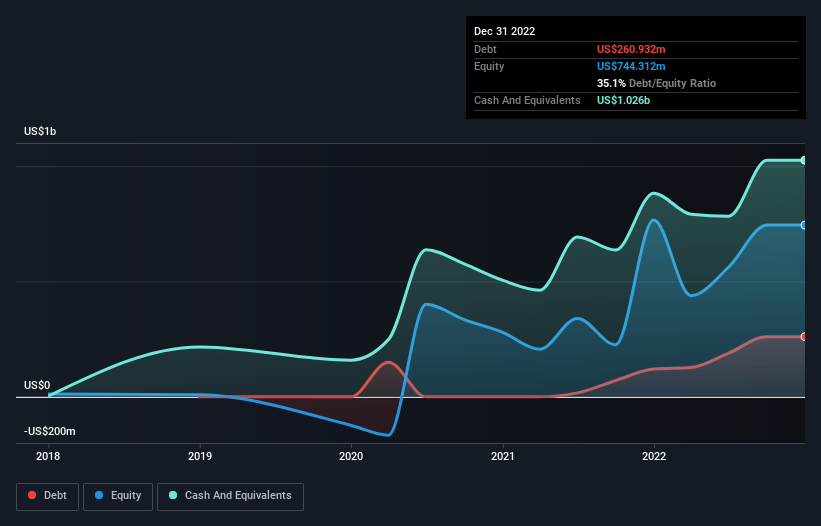Click the 2020 x-axis label
This screenshot has width=821, height=526.
(x=351, y=456)
